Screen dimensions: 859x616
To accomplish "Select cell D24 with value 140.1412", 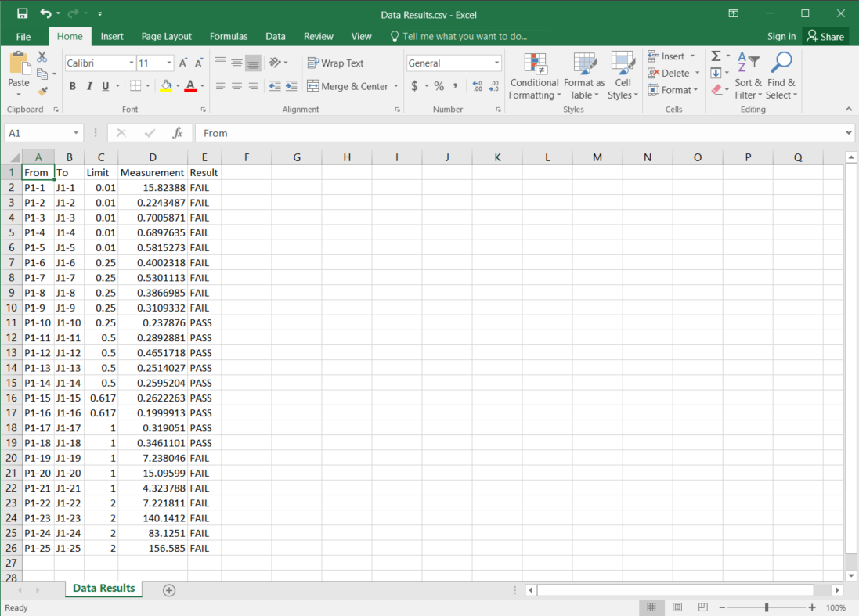I will 153,518.
